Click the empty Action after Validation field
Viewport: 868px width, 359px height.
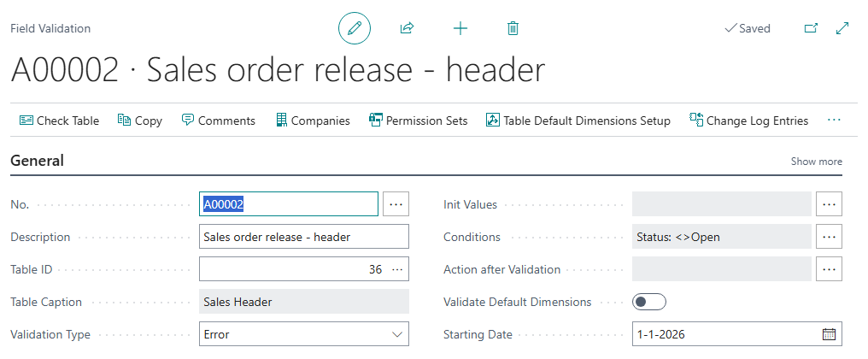pyautogui.click(x=721, y=269)
